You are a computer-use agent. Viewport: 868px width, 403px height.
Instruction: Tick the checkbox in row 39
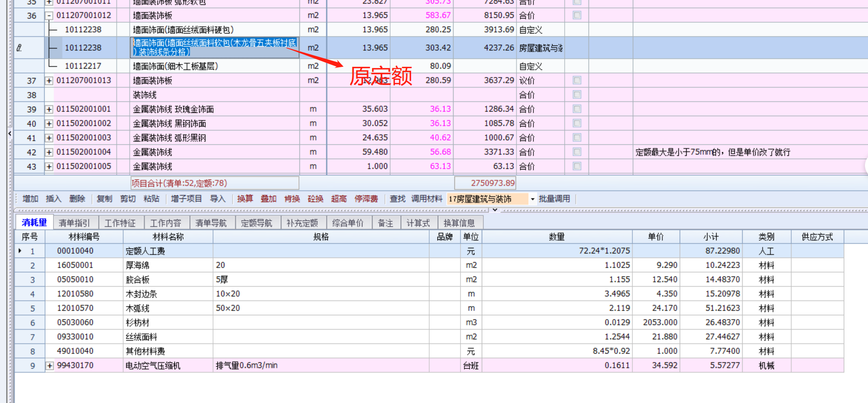pos(577,109)
